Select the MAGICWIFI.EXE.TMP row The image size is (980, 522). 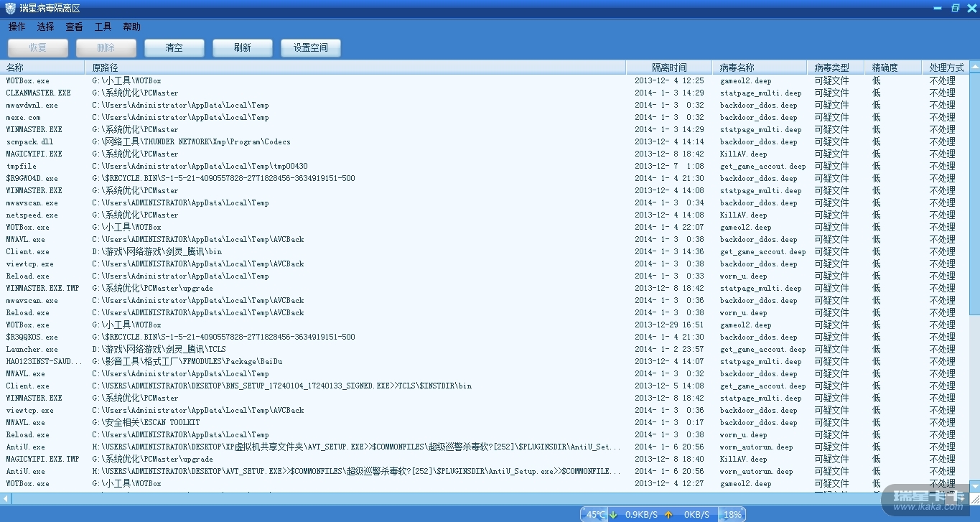tap(485, 459)
